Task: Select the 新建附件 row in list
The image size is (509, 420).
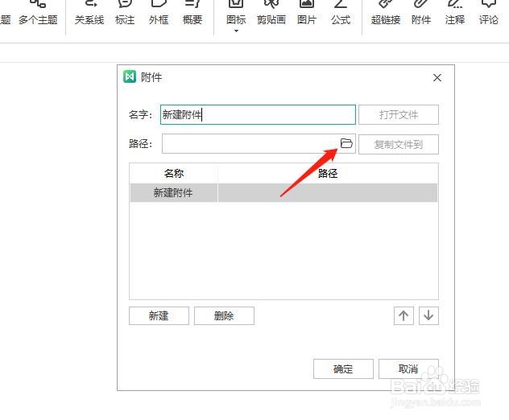Action: point(283,192)
